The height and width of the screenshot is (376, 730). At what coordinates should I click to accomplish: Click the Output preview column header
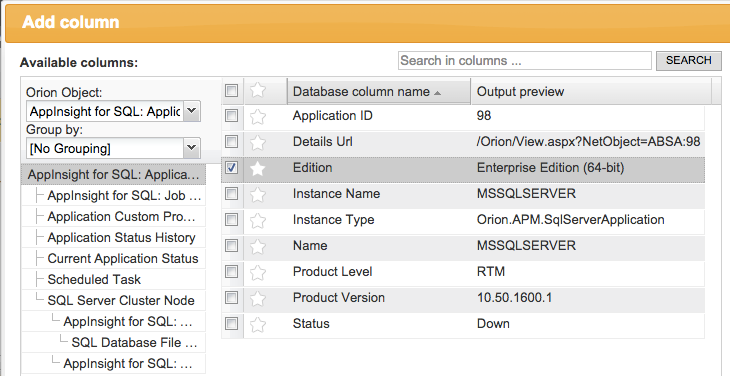coord(591,92)
